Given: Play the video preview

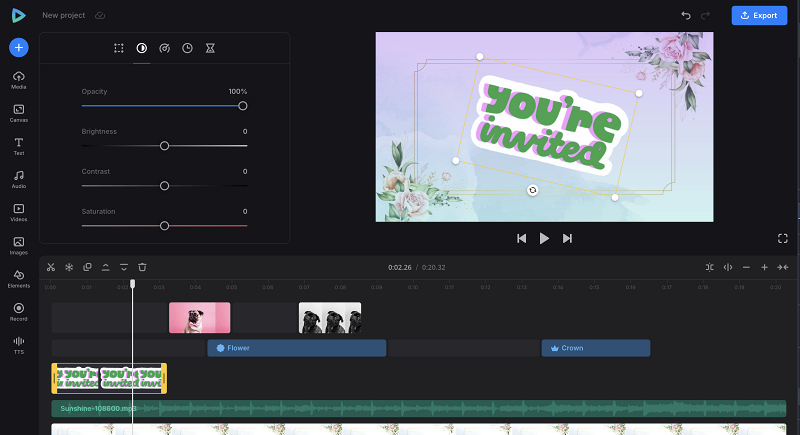Looking at the screenshot, I should (x=544, y=238).
